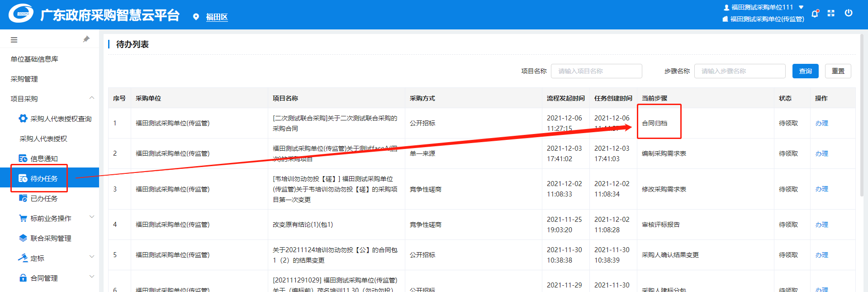Expand the user account dropdown arrow
The height and width of the screenshot is (292, 868).
801,7
